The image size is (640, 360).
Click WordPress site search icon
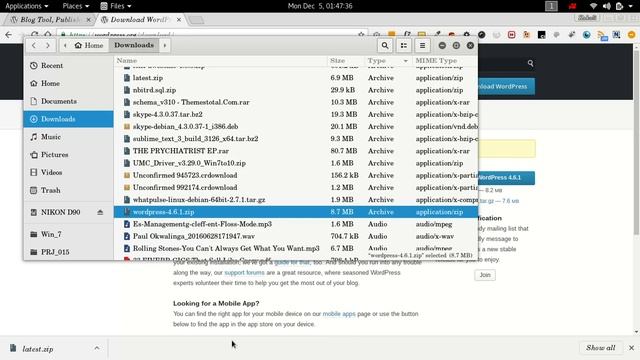pos(530,63)
